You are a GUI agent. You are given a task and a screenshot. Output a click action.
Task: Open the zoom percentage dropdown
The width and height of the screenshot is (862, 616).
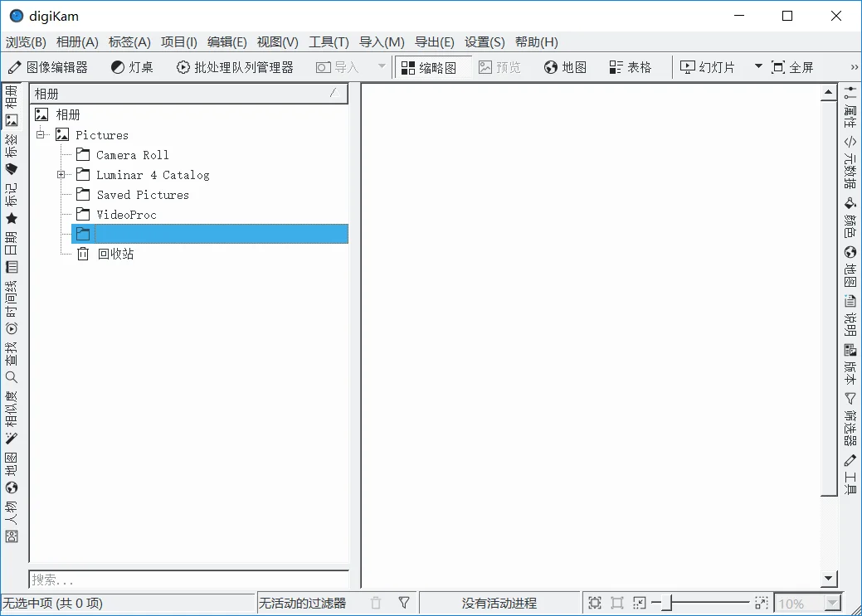coord(832,603)
